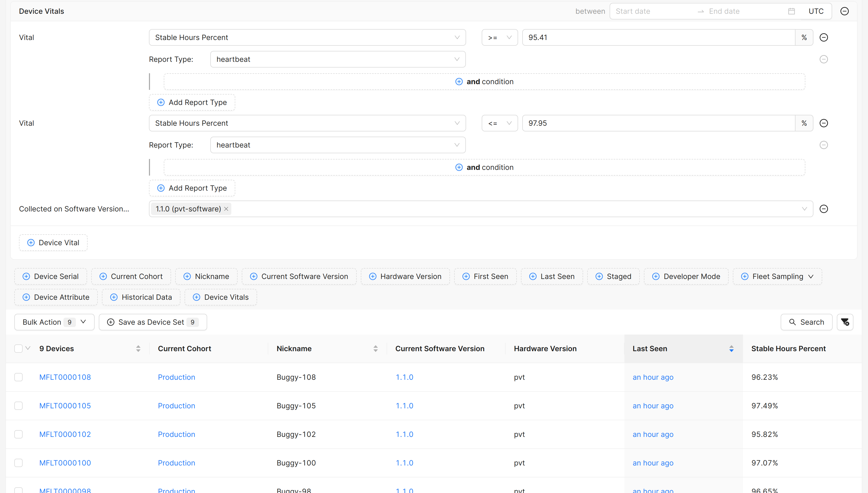This screenshot has width=868, height=493.
Task: Remove the Collected on Software Version filter
Action: [x=824, y=209]
